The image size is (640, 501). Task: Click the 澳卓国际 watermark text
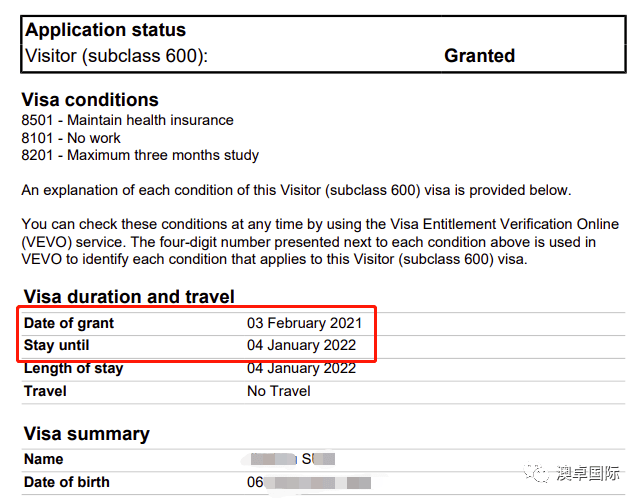coord(587,474)
